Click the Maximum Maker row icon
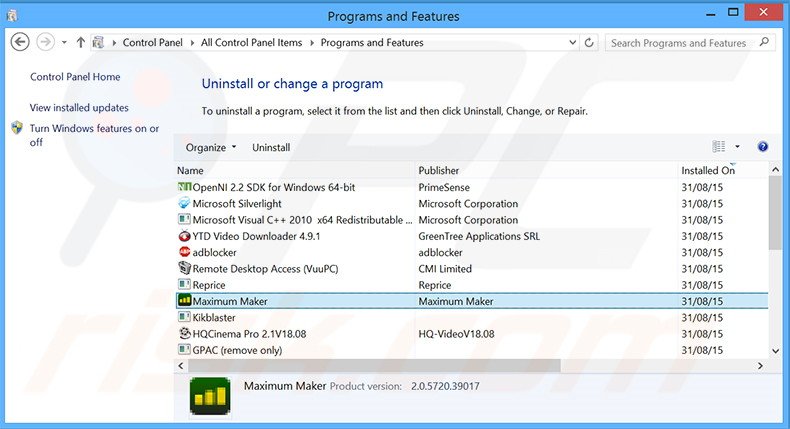Image resolution: width=790 pixels, height=429 pixels. pos(184,300)
